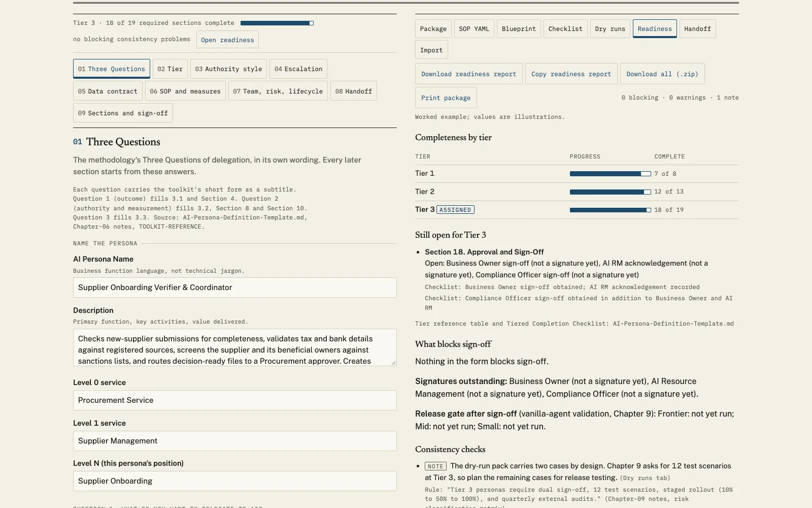Click '0 blocking · 0 warnings · 1 note' status

[x=680, y=98]
